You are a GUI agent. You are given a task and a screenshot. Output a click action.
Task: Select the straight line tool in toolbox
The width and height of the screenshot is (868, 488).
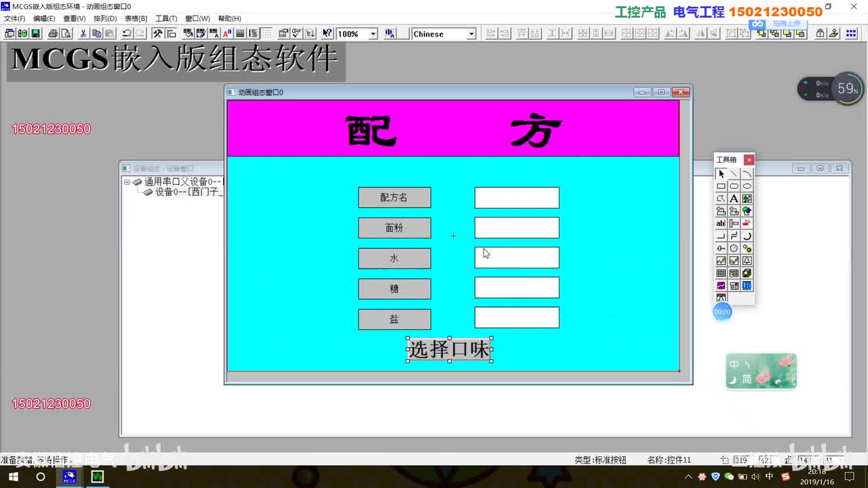(734, 174)
